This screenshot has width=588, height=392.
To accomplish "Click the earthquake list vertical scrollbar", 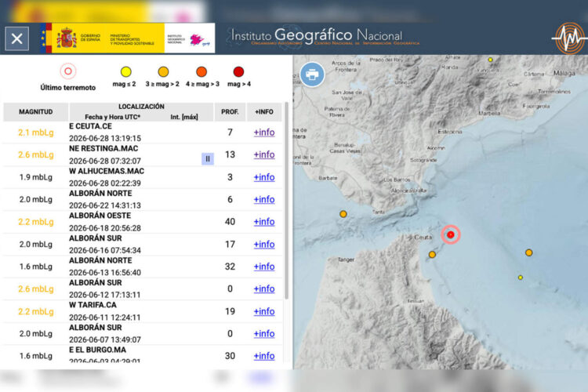I will click(286, 201).
